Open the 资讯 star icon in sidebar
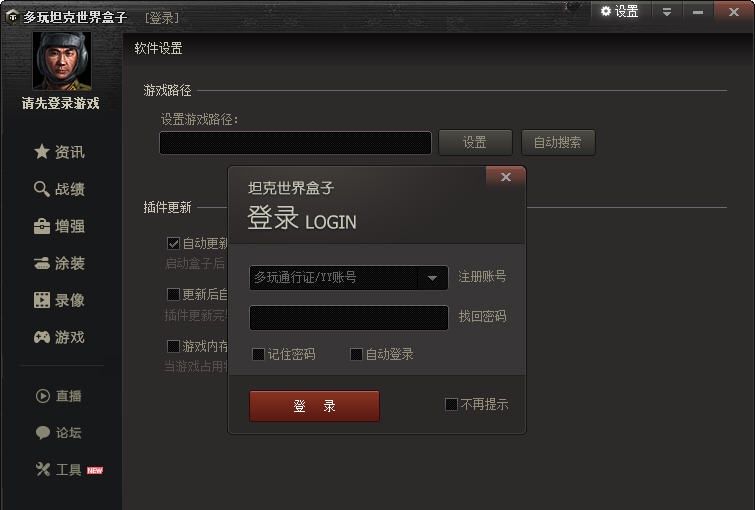 coord(42,152)
